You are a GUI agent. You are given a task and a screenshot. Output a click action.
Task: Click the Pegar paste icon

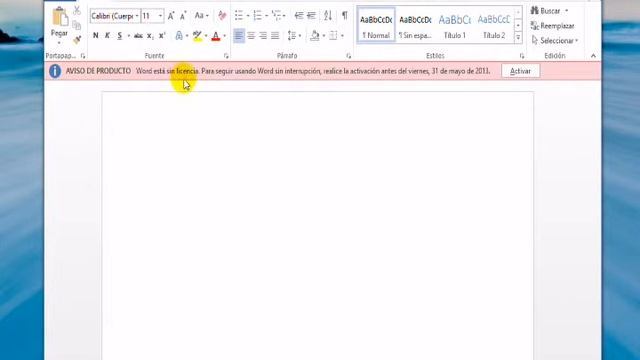point(59,17)
